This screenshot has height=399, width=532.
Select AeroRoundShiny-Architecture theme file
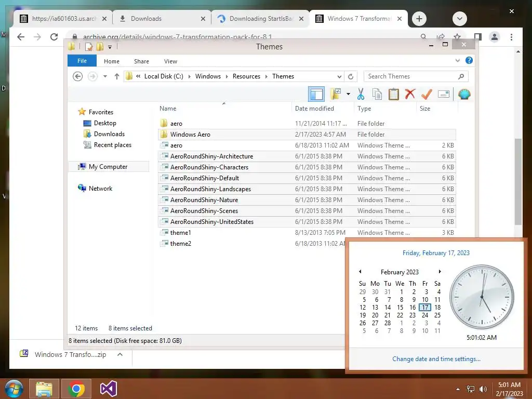307,156
